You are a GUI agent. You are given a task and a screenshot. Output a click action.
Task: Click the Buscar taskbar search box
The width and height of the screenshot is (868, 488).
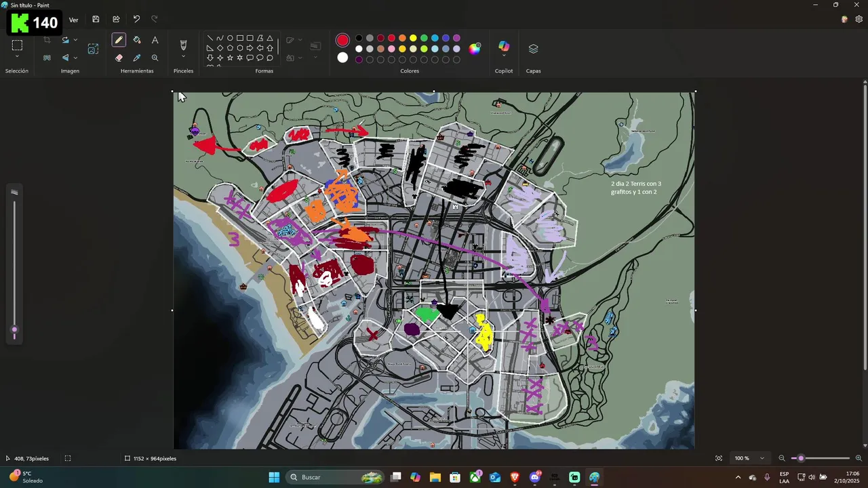pyautogui.click(x=336, y=477)
